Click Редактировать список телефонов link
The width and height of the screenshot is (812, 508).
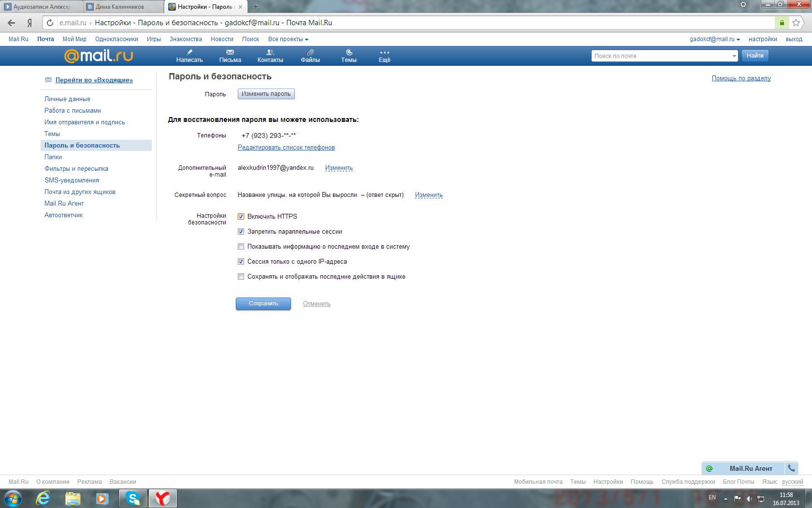coord(286,148)
